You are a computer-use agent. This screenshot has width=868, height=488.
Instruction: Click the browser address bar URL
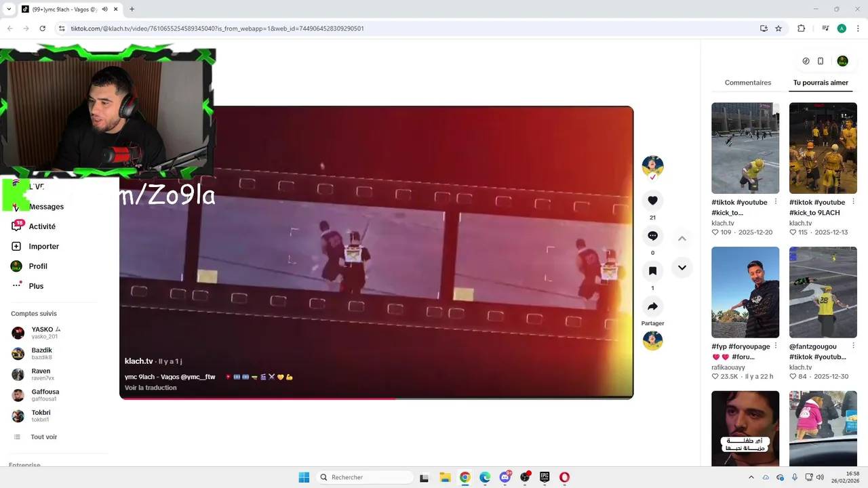[x=217, y=28]
